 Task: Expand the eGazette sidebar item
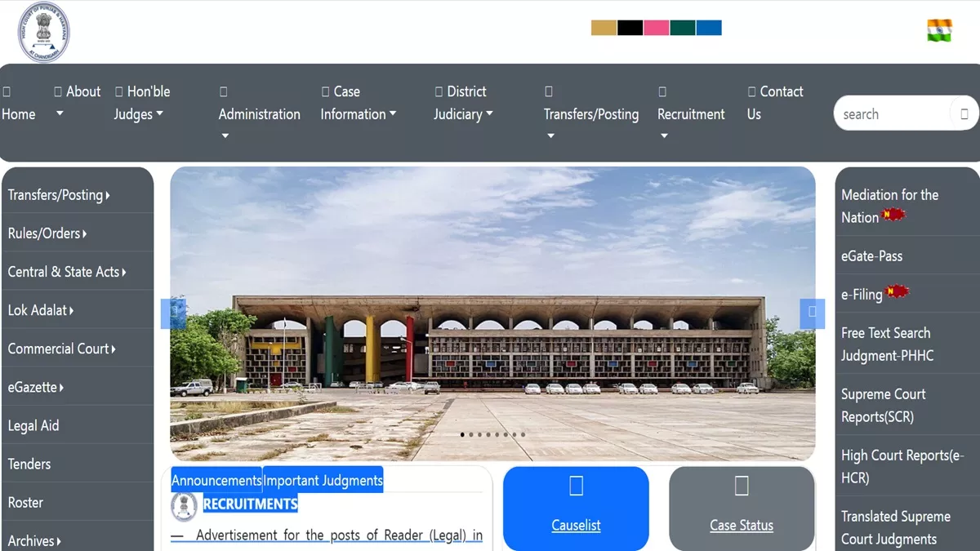(77, 386)
